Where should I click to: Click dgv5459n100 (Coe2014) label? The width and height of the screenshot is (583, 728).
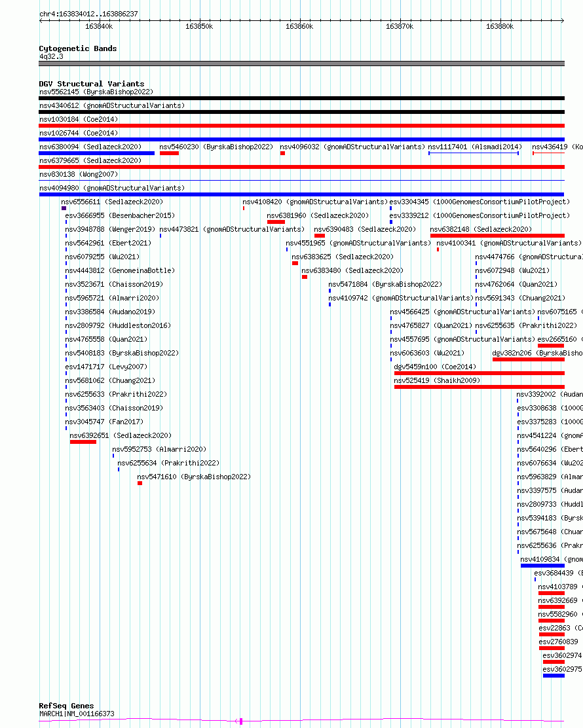point(435,367)
